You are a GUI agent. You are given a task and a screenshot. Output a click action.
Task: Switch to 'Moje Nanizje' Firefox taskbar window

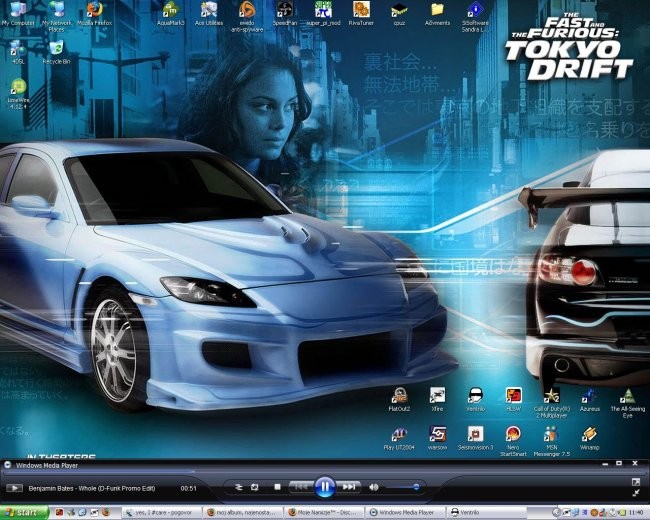tap(324, 513)
